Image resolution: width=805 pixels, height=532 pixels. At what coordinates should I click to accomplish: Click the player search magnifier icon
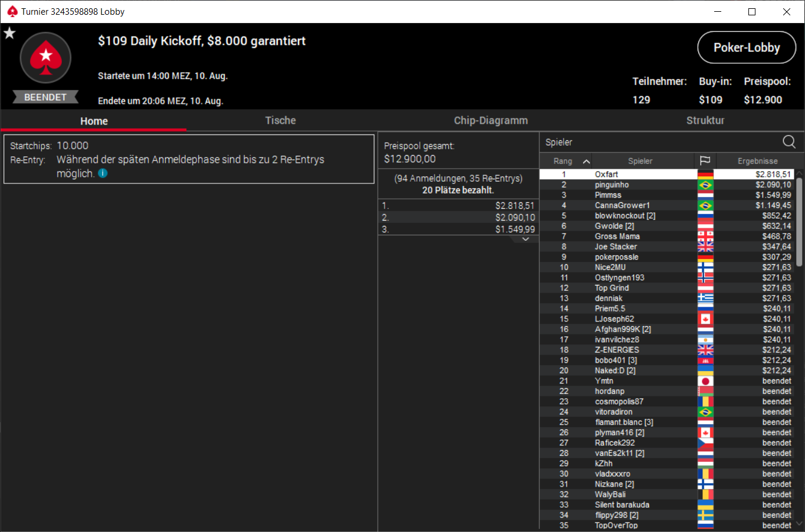pos(789,142)
